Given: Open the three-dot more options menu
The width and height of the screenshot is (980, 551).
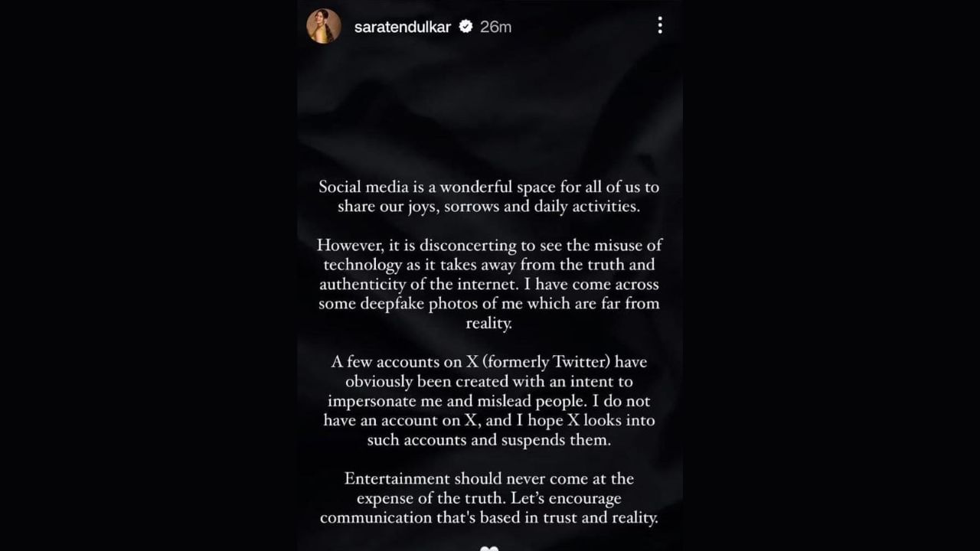Looking at the screenshot, I should 660,26.
